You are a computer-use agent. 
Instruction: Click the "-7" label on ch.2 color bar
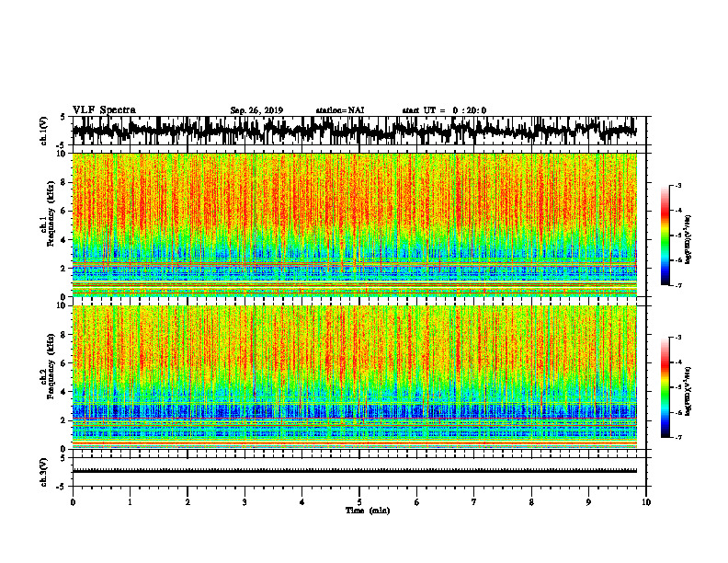pyautogui.click(x=678, y=437)
